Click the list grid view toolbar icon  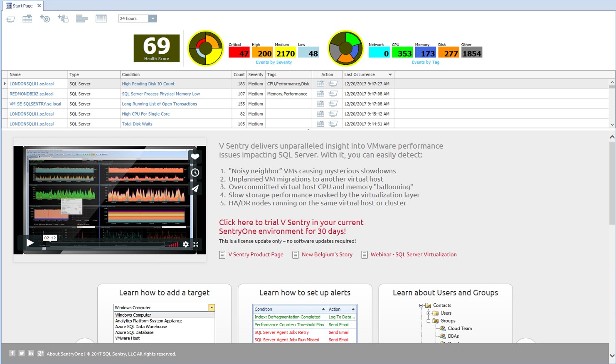[101, 19]
